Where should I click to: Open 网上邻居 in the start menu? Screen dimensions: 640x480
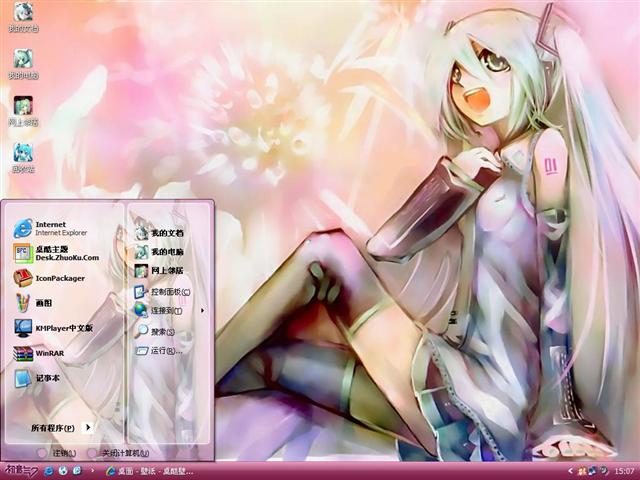point(159,271)
